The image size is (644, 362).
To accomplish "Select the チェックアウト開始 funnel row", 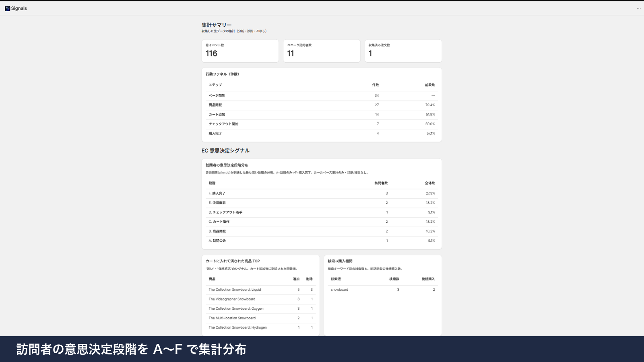I will (x=322, y=124).
